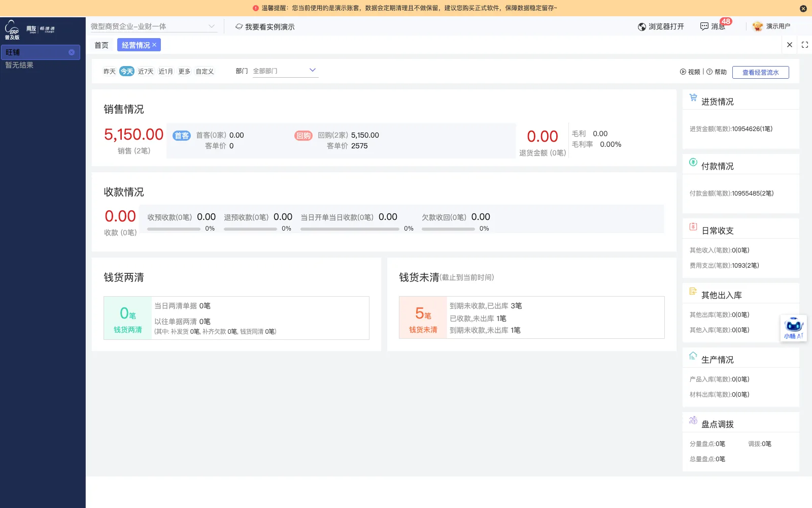Click the 5笔 钱货未清 tile
Viewport: 812px width, 508px height.
[x=423, y=318]
